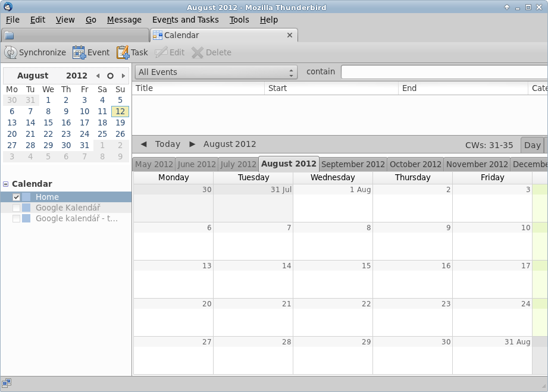Switch to the November 2012 month tab
Screen dimensions: 548x392
(477, 164)
